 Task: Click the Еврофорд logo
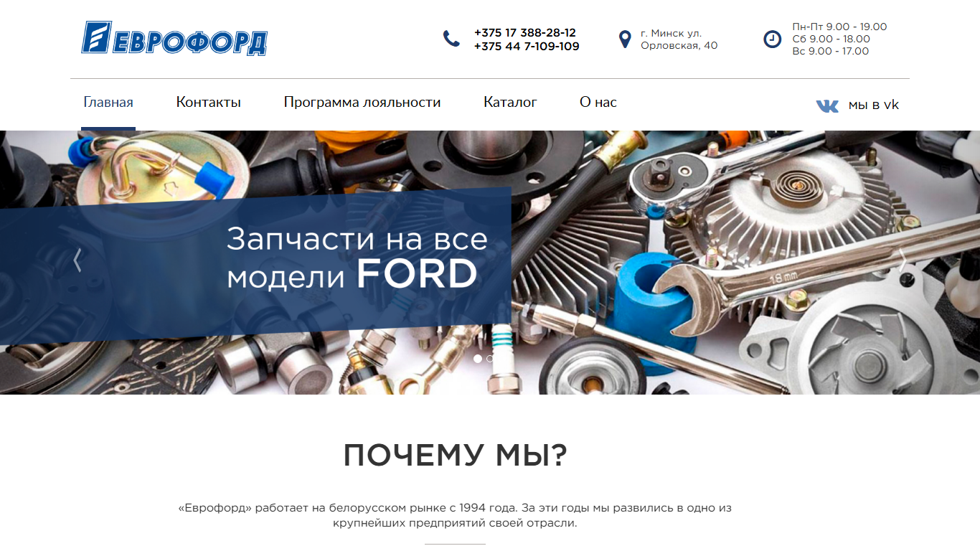click(174, 38)
